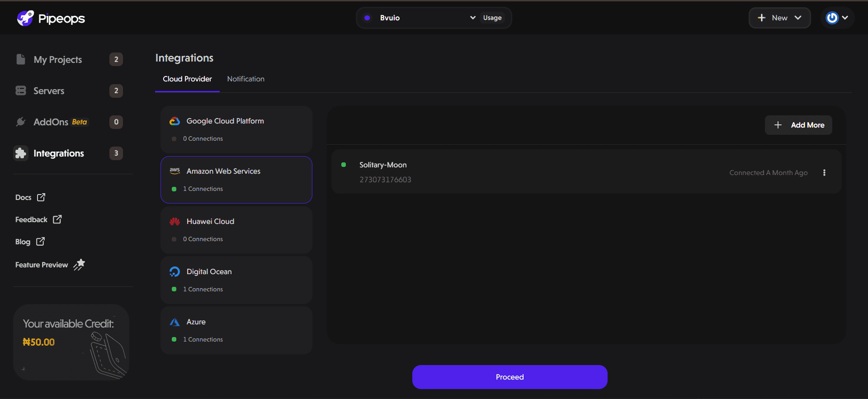
Task: Switch to the Cloud Provider tab
Action: pyautogui.click(x=187, y=79)
